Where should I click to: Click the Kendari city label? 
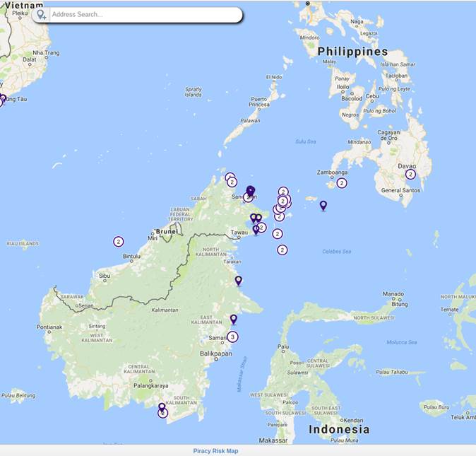click(353, 420)
